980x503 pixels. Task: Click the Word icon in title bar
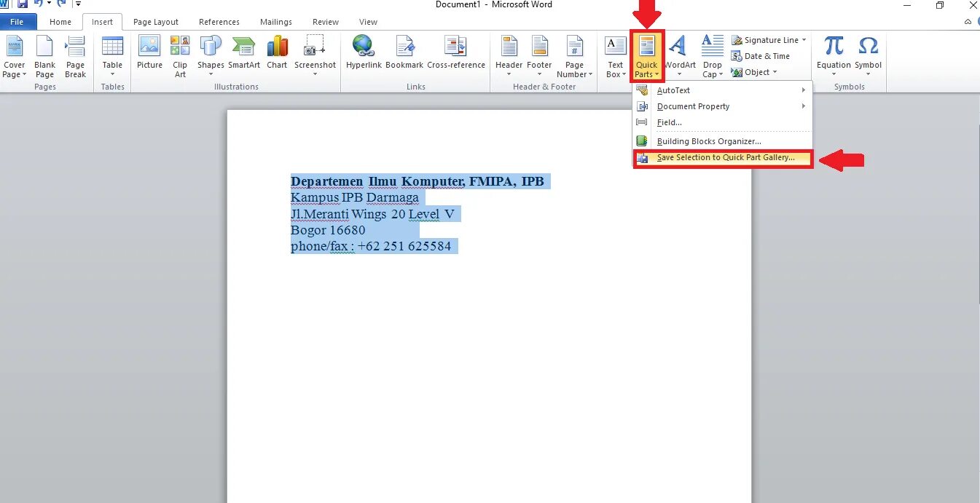pos(4,4)
